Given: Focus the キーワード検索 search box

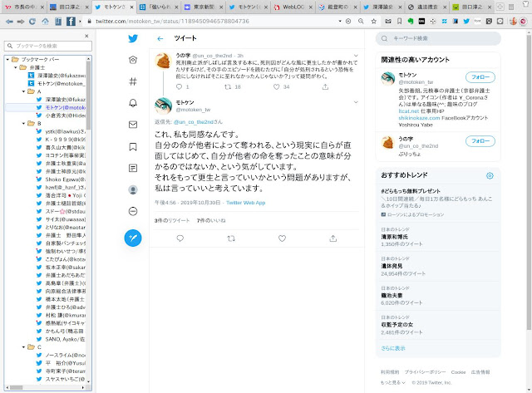Looking at the screenshot, I should pos(438,38).
